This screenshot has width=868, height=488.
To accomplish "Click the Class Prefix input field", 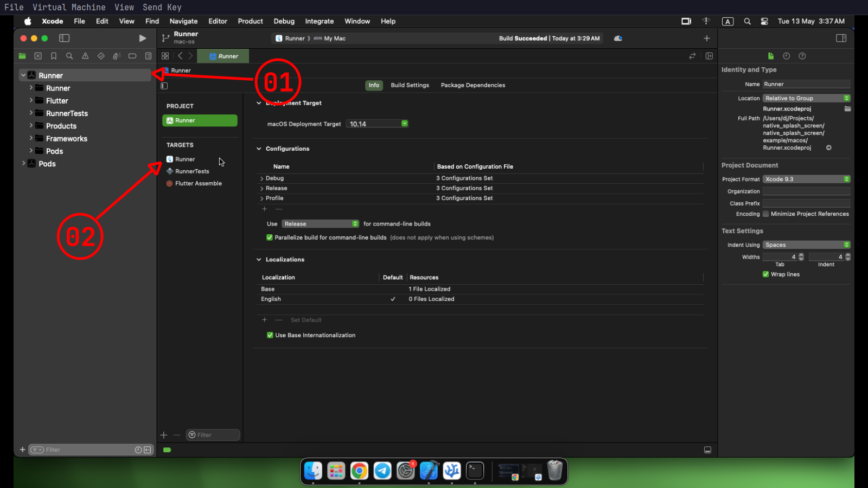I will pyautogui.click(x=806, y=203).
